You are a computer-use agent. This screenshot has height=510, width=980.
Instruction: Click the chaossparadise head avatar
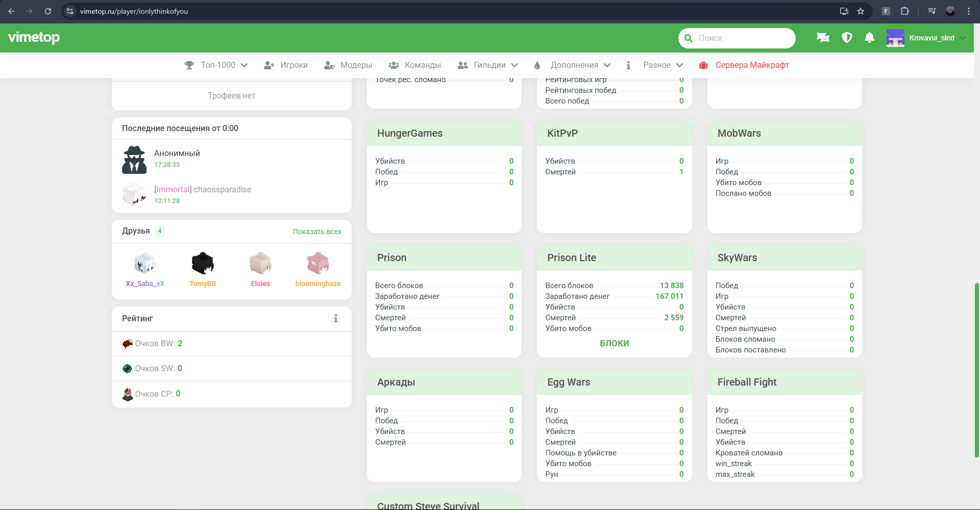coord(134,194)
